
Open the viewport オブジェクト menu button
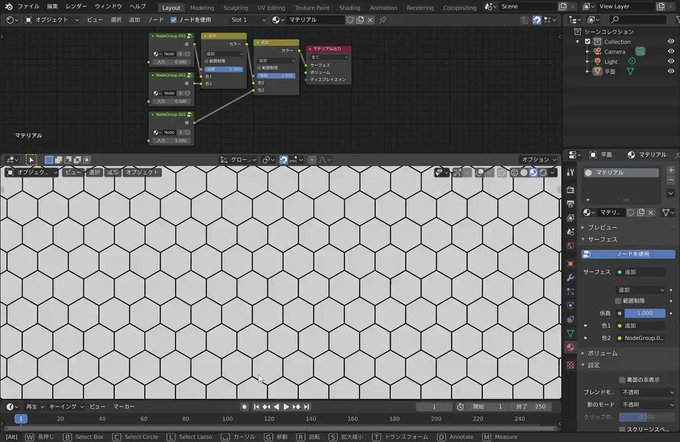[142, 172]
